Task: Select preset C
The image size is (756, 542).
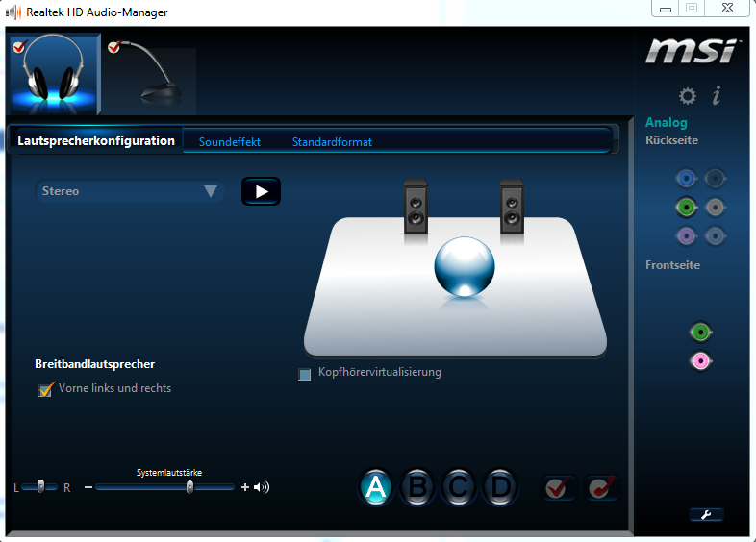Action: pos(459,487)
